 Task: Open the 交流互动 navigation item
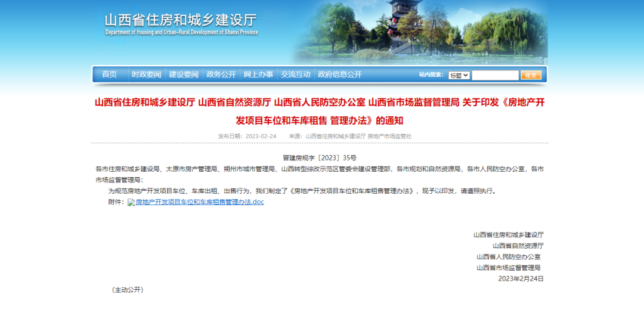point(296,75)
